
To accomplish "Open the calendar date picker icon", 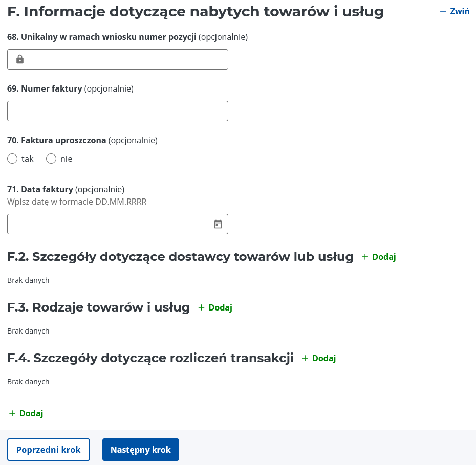I will tap(218, 224).
